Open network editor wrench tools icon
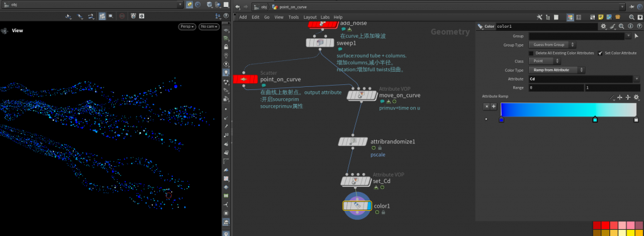The height and width of the screenshot is (236, 644). [x=540, y=17]
